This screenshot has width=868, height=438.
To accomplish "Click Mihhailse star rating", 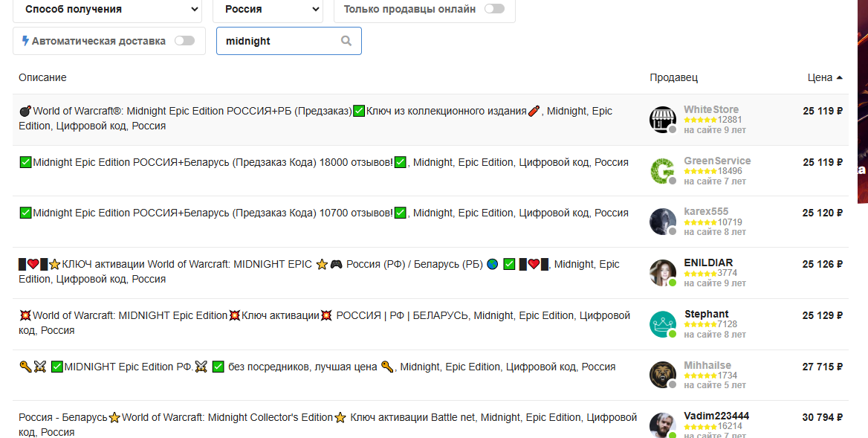I will pyautogui.click(x=700, y=376).
